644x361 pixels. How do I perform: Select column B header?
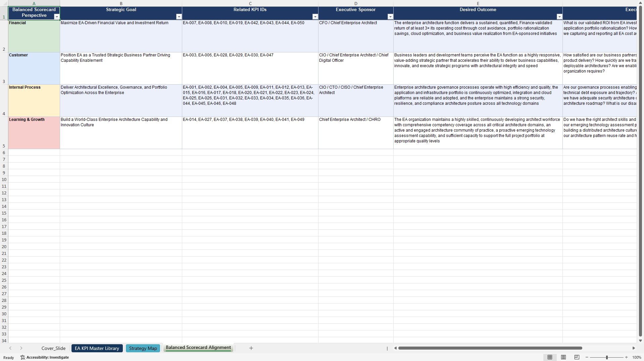pyautogui.click(x=121, y=3)
